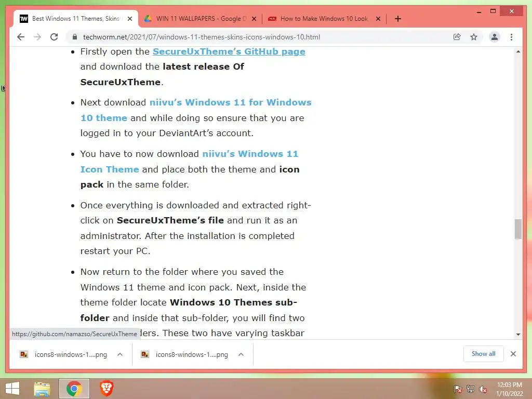532x399 pixels.
Task: Go back to the previous page
Action: [21, 37]
